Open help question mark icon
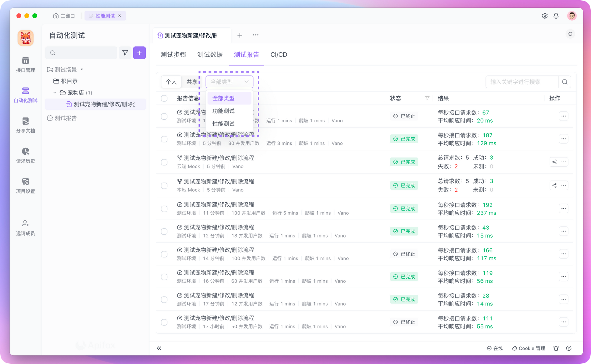The image size is (591, 364). [x=569, y=348]
